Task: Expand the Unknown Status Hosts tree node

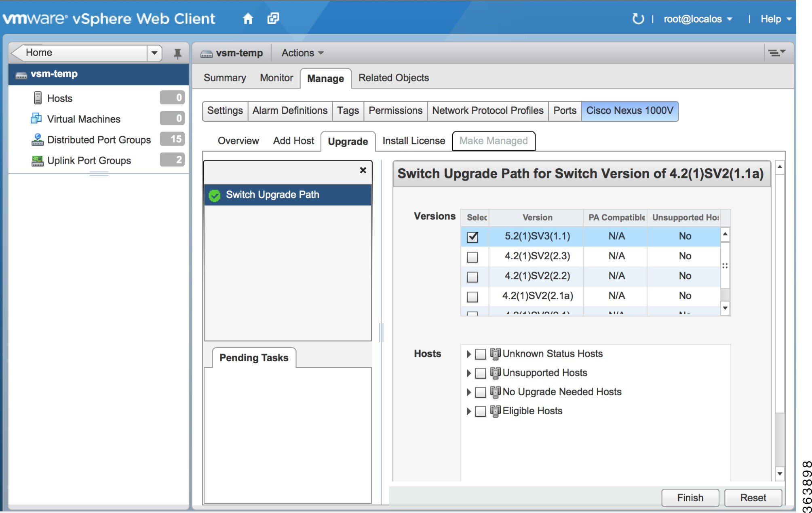Action: pyautogui.click(x=468, y=354)
